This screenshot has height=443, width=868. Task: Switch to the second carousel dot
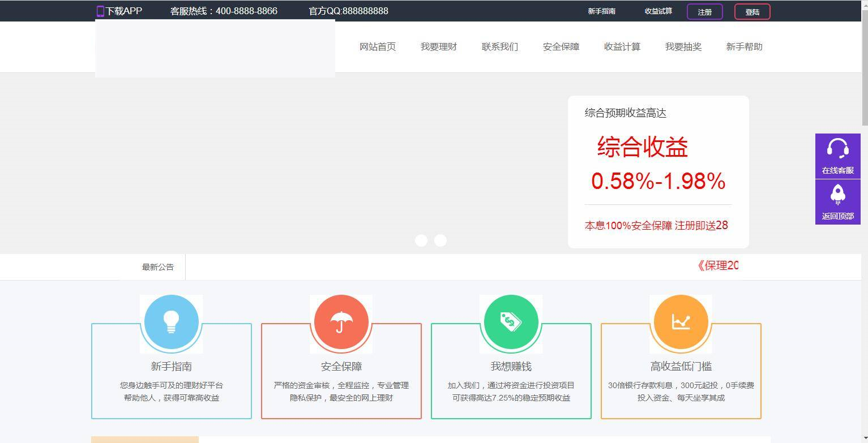pyautogui.click(x=441, y=240)
